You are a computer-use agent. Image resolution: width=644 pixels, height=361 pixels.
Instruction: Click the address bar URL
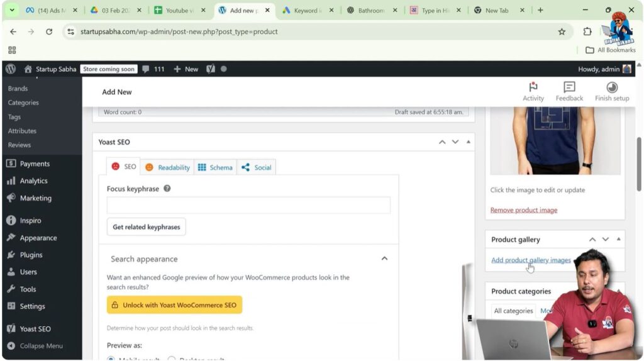click(x=179, y=31)
